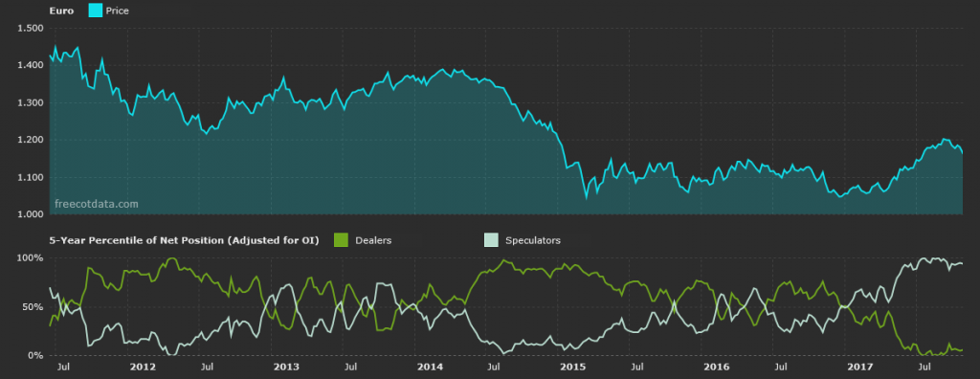Click the pale Speculators legend swatch
Viewport: 980px width, 379px height.
click(x=491, y=239)
